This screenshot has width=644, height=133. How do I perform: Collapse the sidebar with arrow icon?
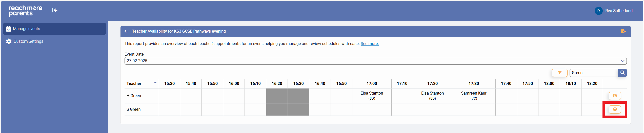55,10
